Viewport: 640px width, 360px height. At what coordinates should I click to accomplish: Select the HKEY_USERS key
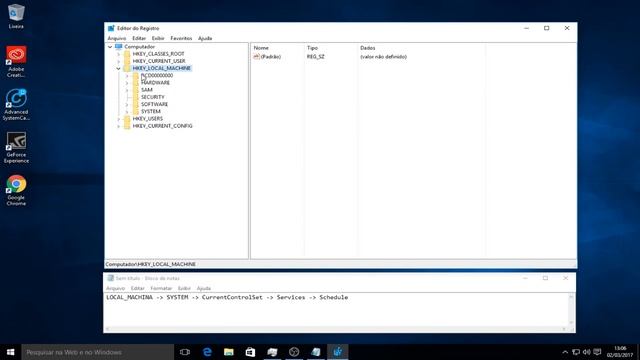(x=147, y=119)
